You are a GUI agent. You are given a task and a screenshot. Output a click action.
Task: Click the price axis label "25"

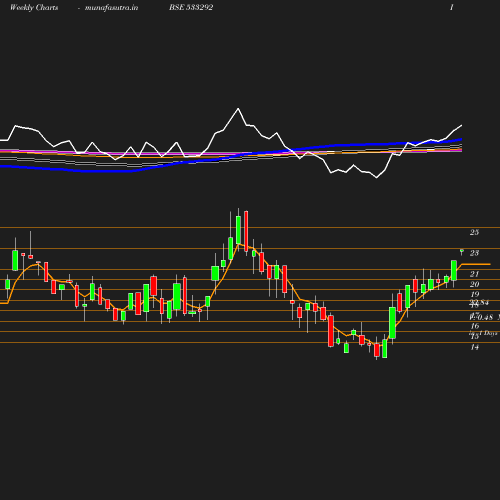point(474,232)
